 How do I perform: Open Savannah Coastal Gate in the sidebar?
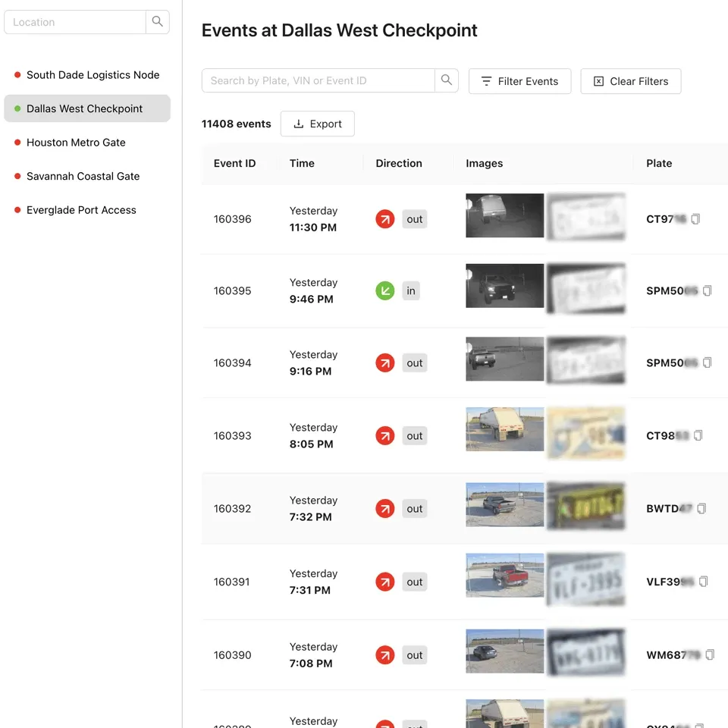83,176
